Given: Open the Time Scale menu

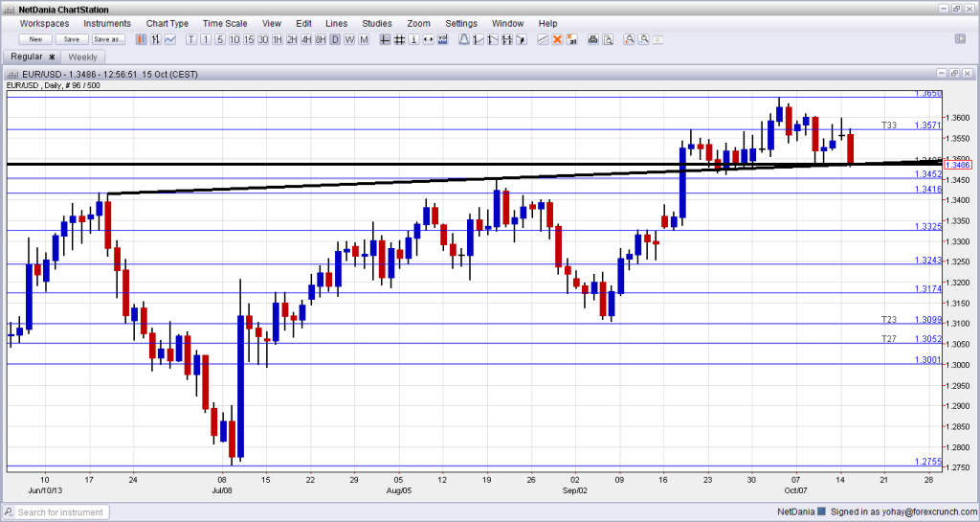Looking at the screenshot, I should pyautogui.click(x=225, y=23).
